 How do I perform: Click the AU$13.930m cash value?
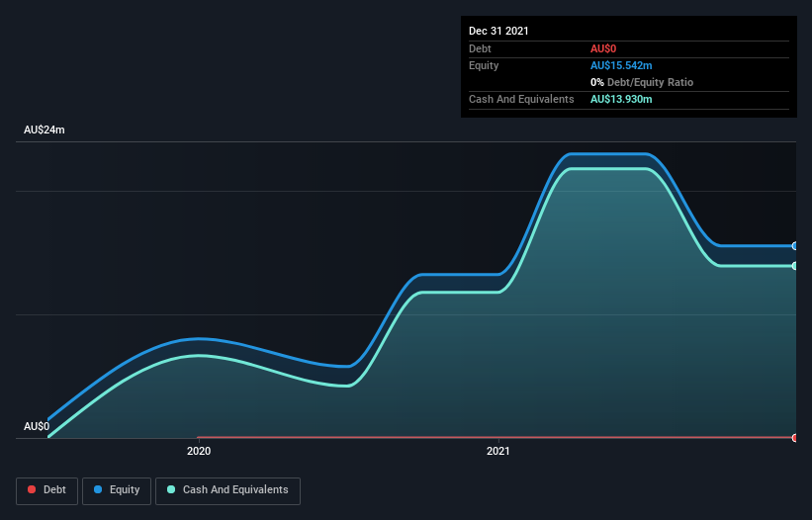click(x=621, y=99)
